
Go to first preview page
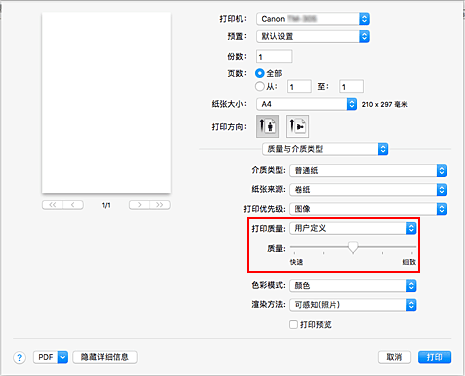pos(52,205)
